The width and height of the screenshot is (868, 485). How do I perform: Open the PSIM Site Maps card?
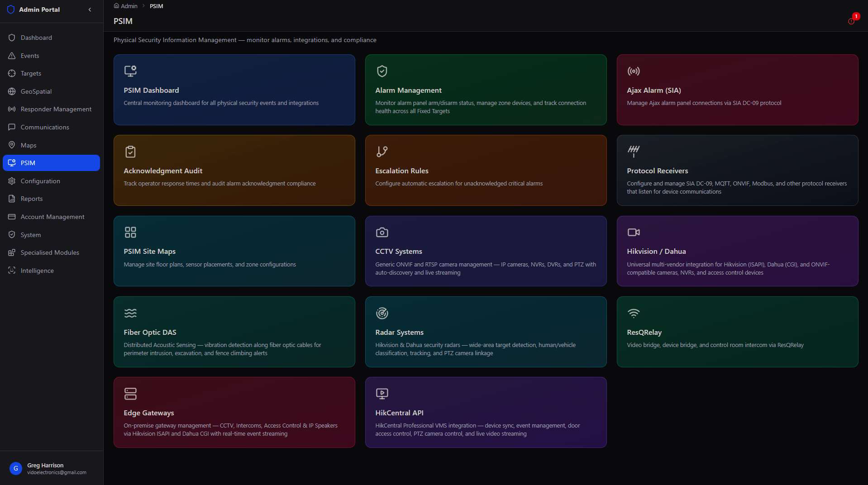tap(234, 251)
